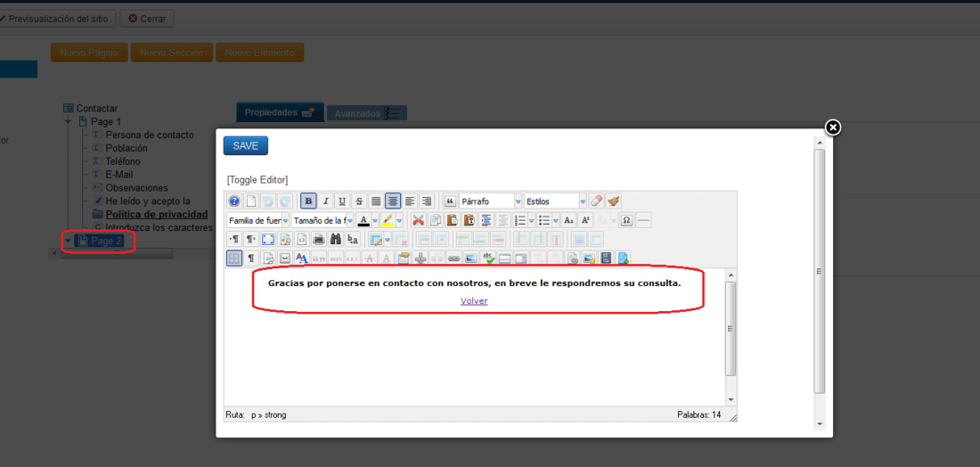Click the Volver link in editor
Screen dimensions: 980x467
coord(474,300)
